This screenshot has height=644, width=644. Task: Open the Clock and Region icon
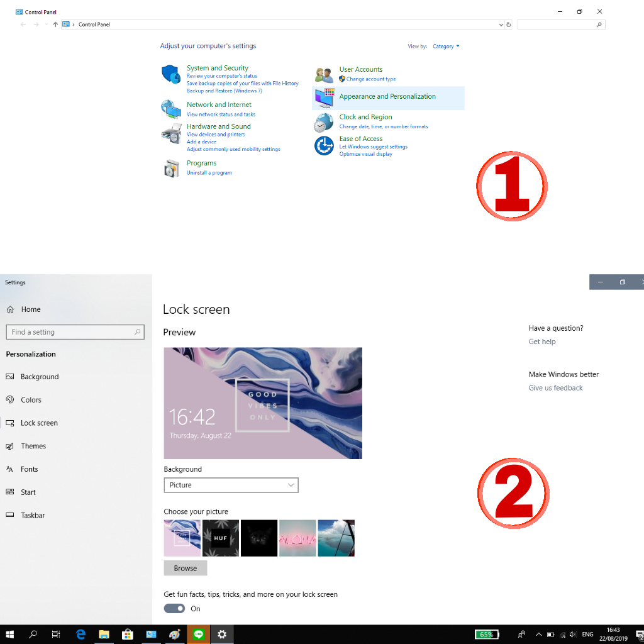coord(324,122)
